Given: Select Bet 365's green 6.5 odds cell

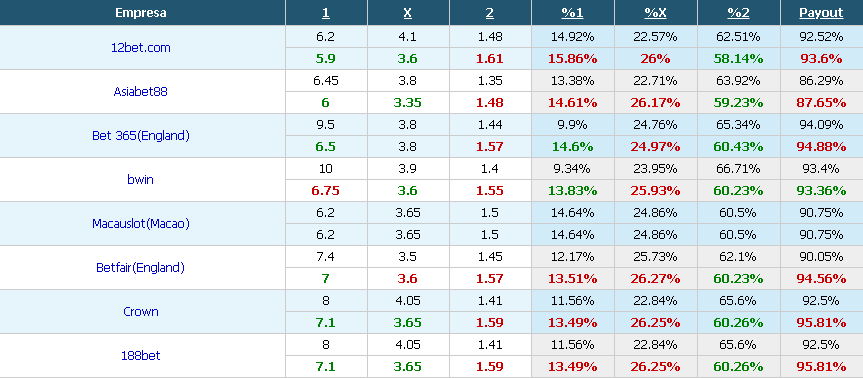Looking at the screenshot, I should pos(326,147).
